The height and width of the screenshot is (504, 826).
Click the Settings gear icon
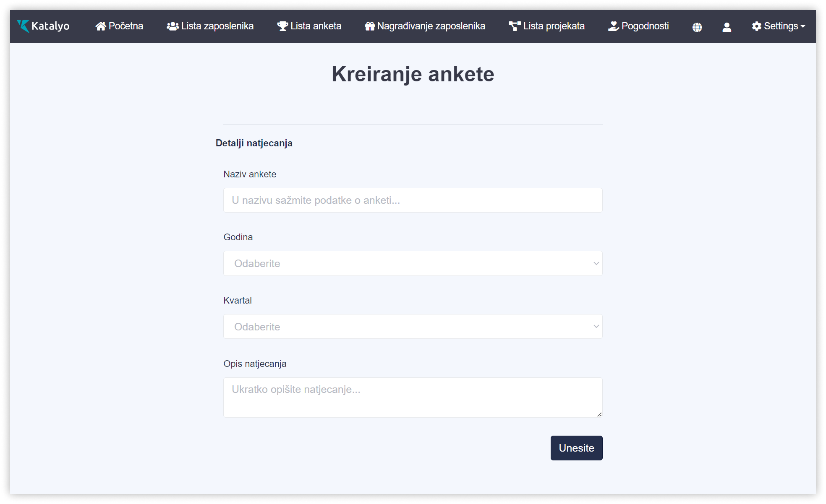coord(757,26)
